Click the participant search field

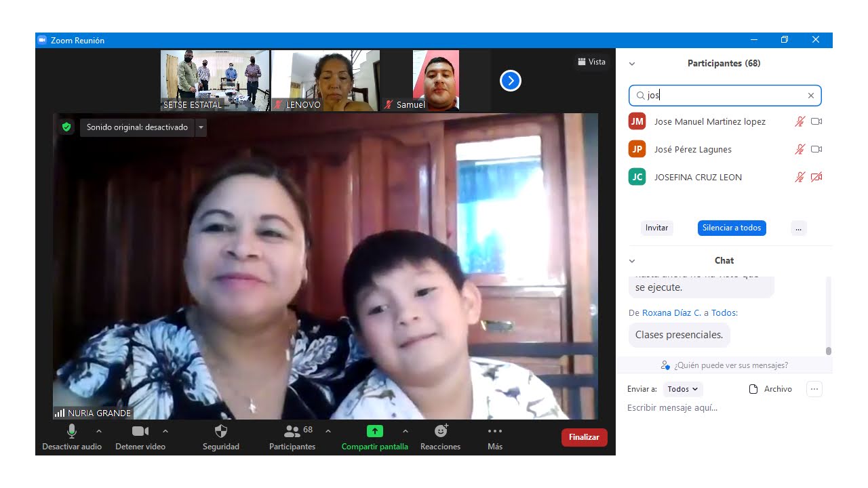[725, 96]
